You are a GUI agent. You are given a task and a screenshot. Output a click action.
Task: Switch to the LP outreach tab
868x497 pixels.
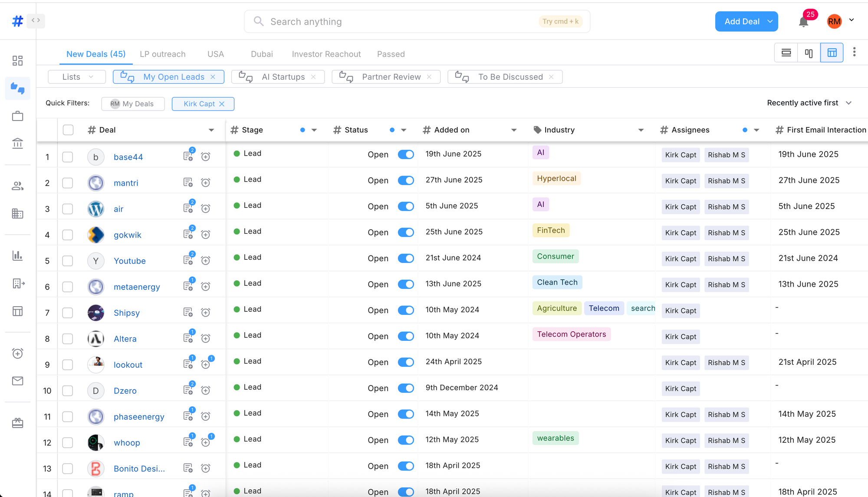[x=162, y=54]
